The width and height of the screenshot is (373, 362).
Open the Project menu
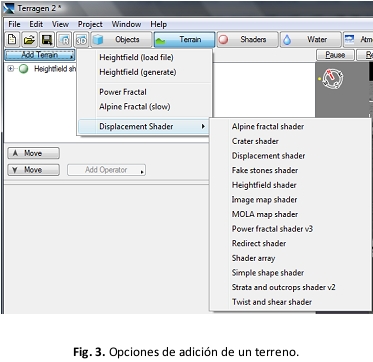tap(90, 24)
